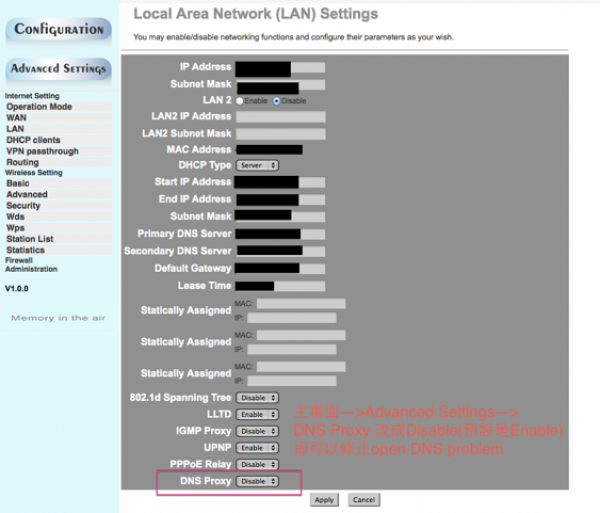Viewport: 600px width, 513px height.
Task: Navigate to the Routing page
Action: tap(22, 162)
